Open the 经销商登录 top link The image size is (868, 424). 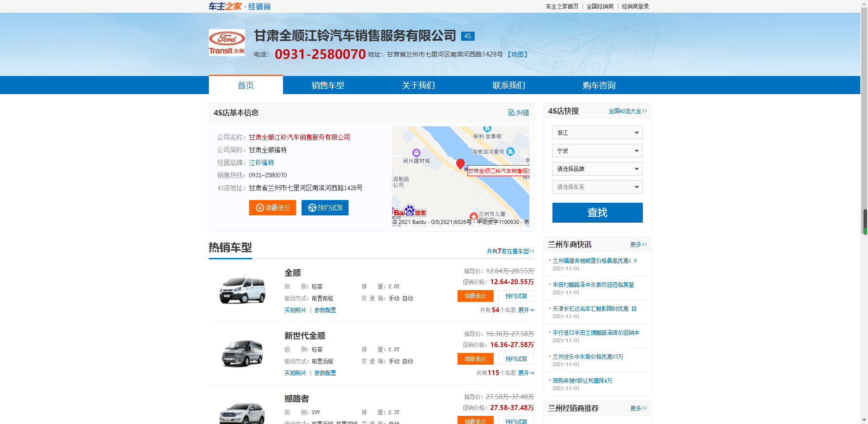(x=635, y=6)
